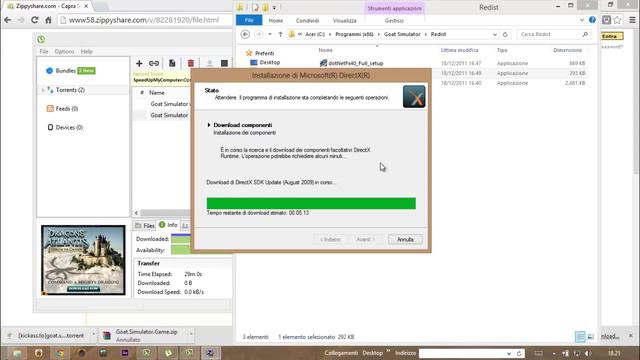
Task: Select Desktop in Explorer navigation pane
Action: [265, 62]
